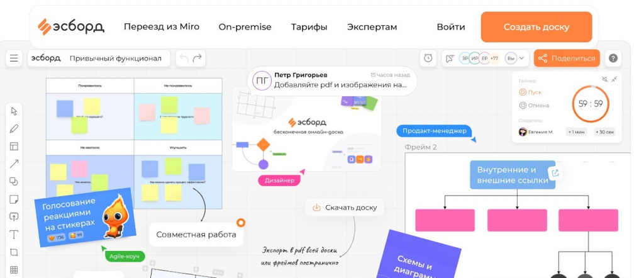Redo the last board action
The height and width of the screenshot is (278, 644).
[x=197, y=58]
